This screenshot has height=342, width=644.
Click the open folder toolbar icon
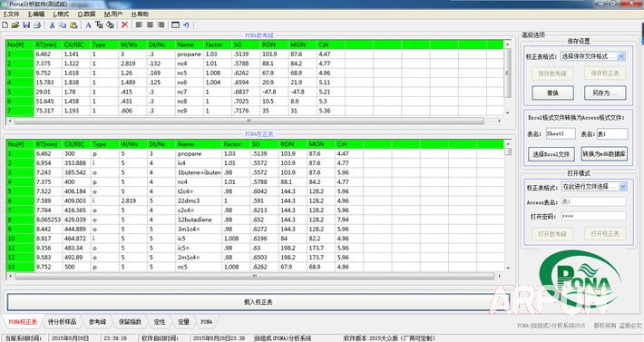[15, 25]
